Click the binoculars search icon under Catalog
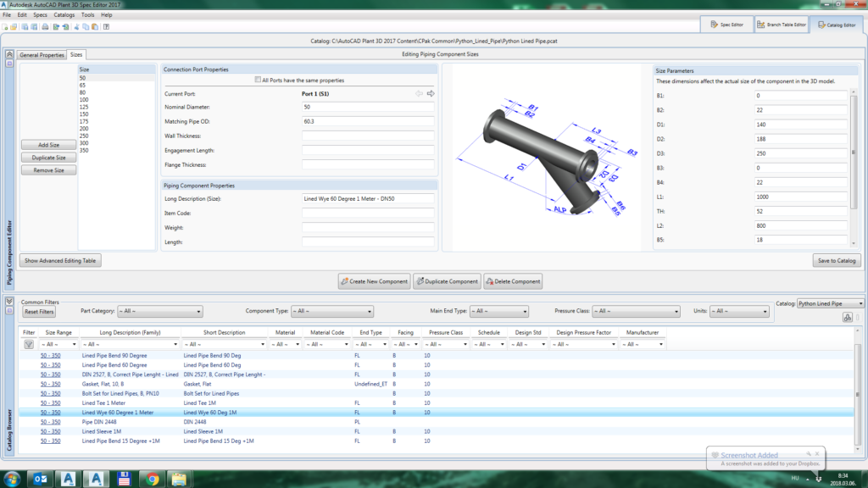Image resolution: width=868 pixels, height=488 pixels. 848,317
